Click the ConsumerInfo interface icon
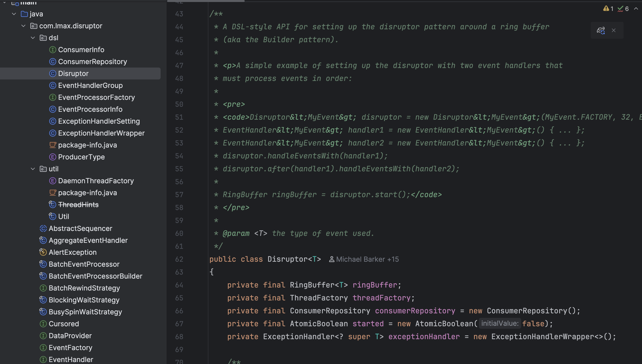This screenshot has height=364, width=642. [52, 50]
